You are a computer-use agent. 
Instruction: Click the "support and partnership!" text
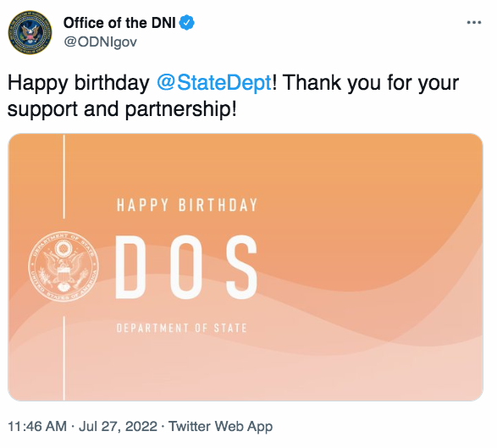(x=122, y=109)
